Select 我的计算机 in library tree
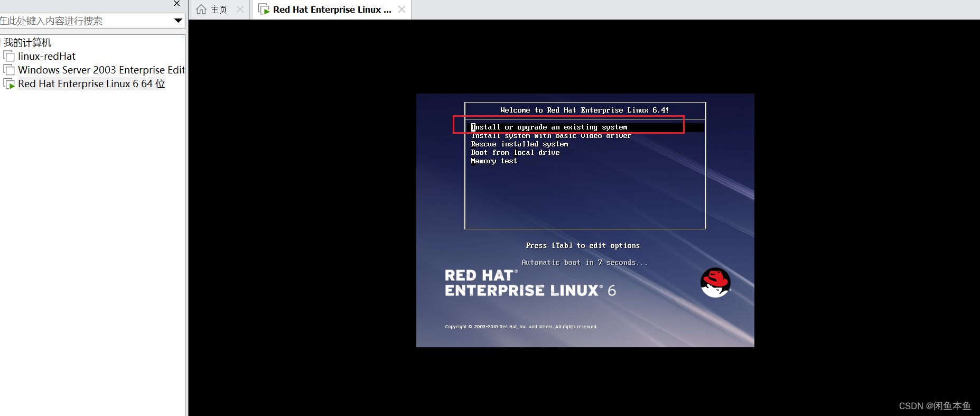The image size is (980, 416). click(x=27, y=42)
